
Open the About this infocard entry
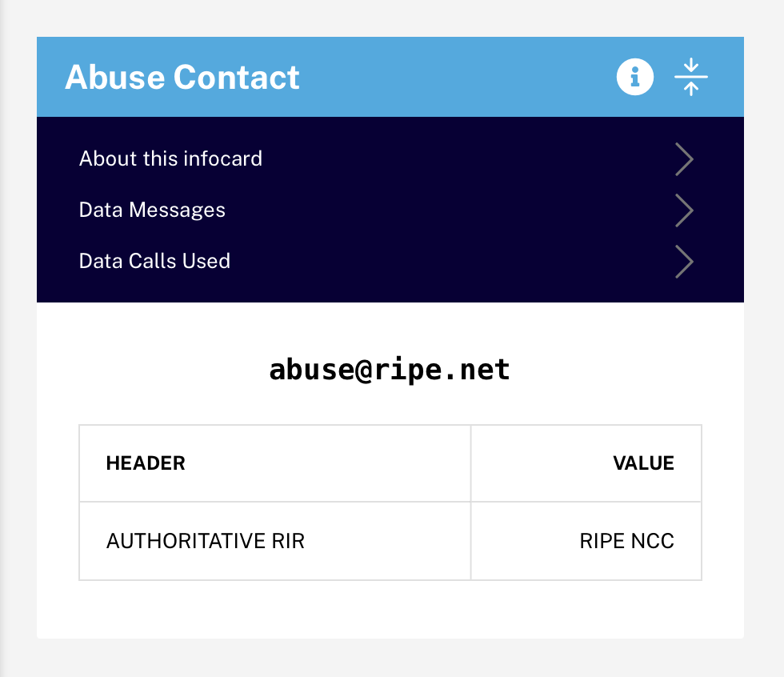170,158
